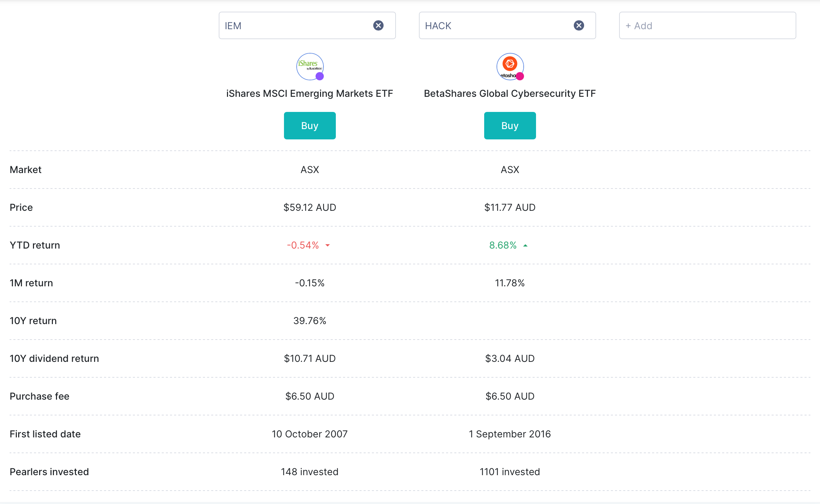Select the Market row label
This screenshot has width=820, height=504.
[25, 170]
